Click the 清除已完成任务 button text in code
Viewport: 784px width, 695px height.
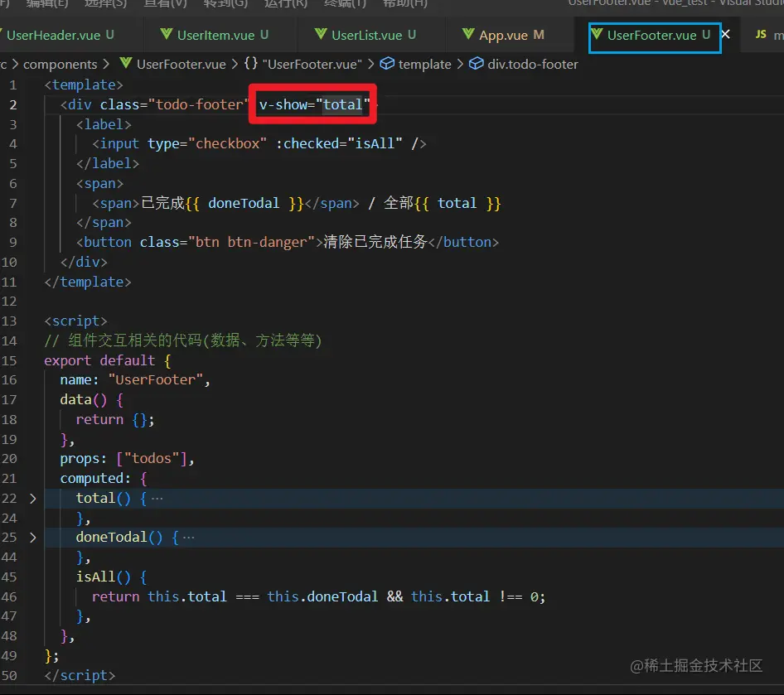tap(375, 242)
